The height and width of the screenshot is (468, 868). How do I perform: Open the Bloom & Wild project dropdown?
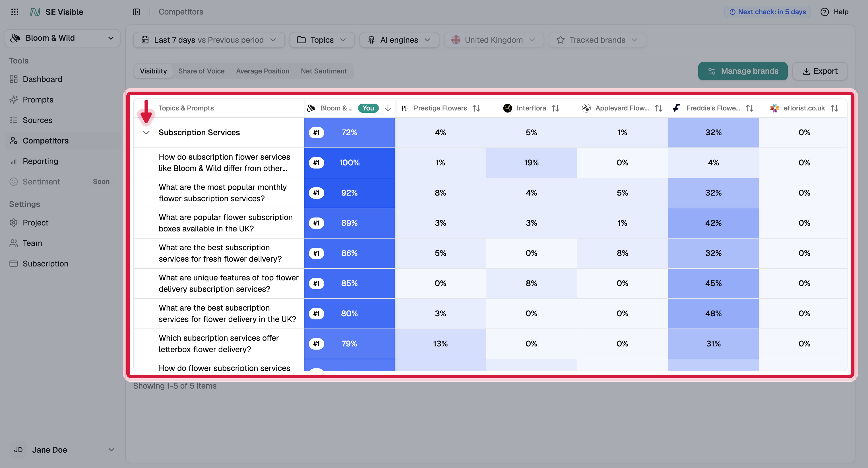[x=62, y=38]
